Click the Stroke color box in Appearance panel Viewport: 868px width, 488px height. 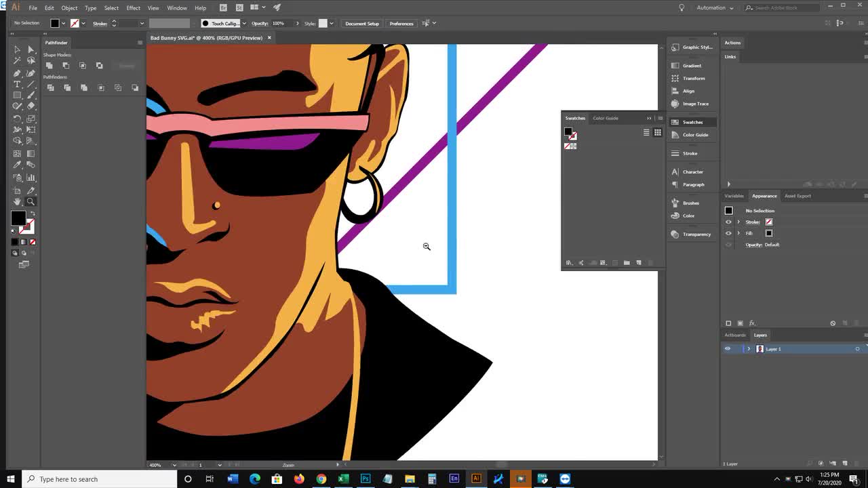(x=768, y=222)
